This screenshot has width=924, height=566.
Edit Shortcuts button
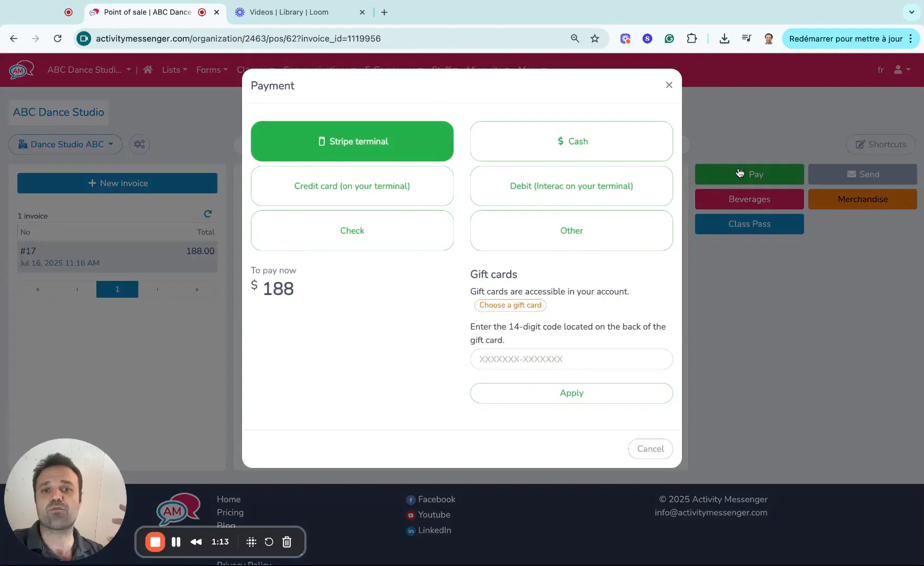point(881,144)
